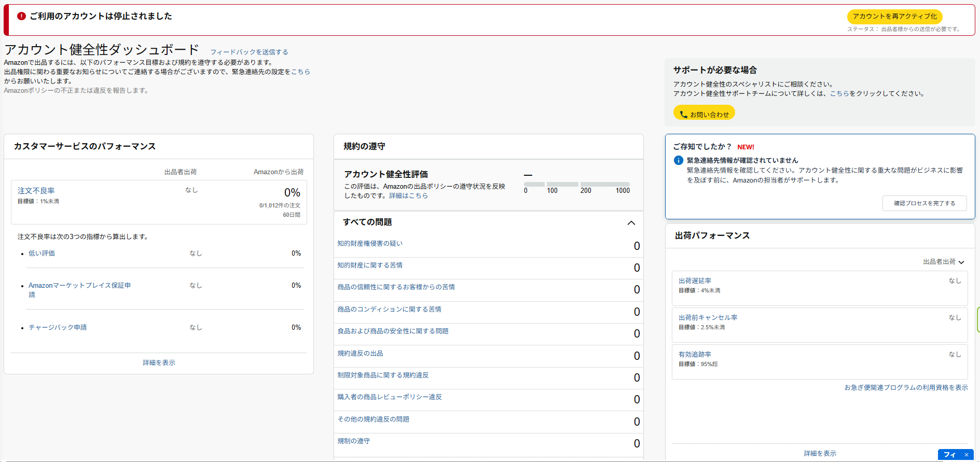980x462 pixels.
Task: Open 注文不良率 metric link
Action: pyautogui.click(x=36, y=191)
